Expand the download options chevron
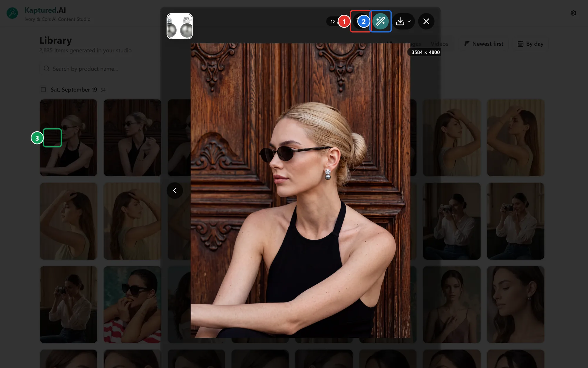Image resolution: width=588 pixels, height=368 pixels. (x=409, y=21)
